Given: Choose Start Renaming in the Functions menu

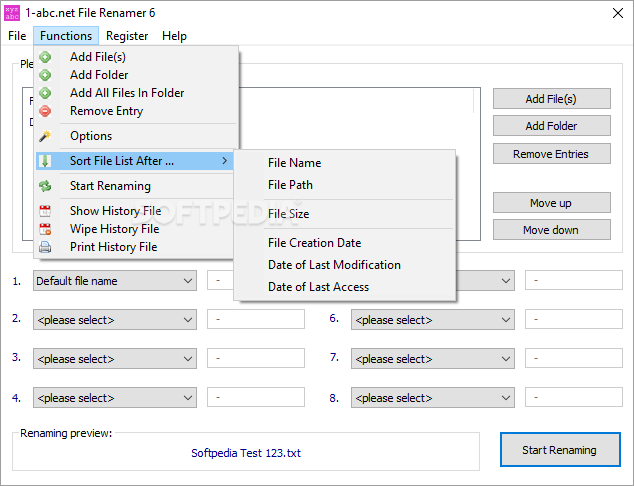Looking at the screenshot, I should pyautogui.click(x=135, y=186).
